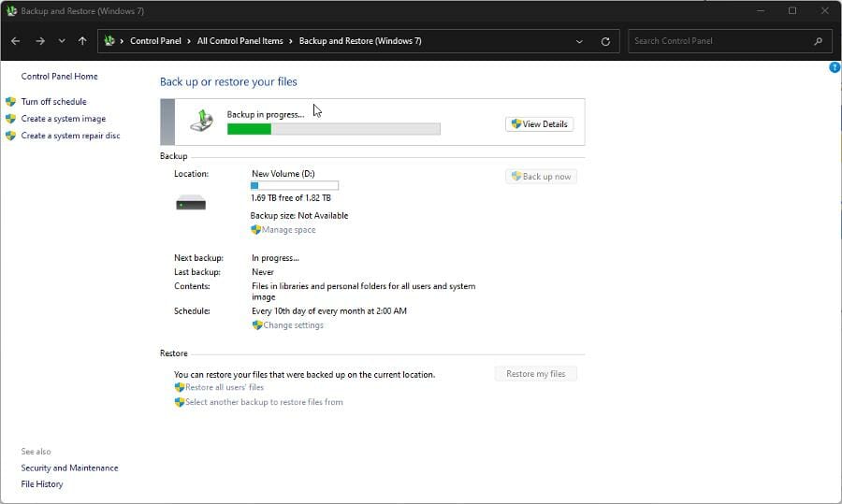Viewport: 842px width, 504px height.
Task: Expand the address bar history dropdown
Action: coord(580,41)
